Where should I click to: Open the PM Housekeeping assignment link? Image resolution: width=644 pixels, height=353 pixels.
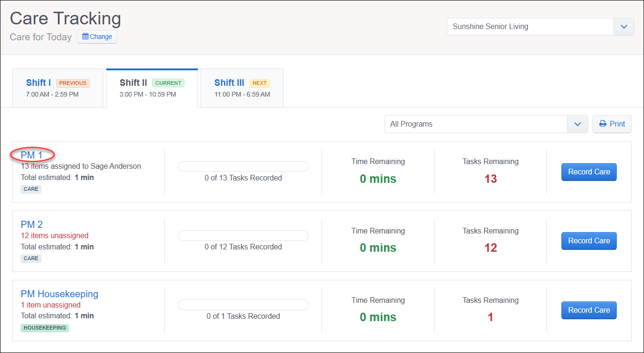pyautogui.click(x=60, y=294)
